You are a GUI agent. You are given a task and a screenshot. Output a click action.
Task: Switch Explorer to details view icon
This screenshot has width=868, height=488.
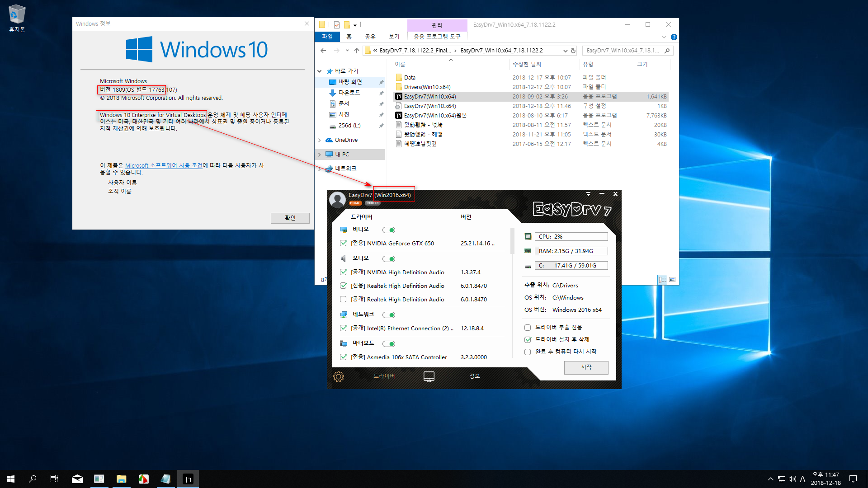[662, 280]
